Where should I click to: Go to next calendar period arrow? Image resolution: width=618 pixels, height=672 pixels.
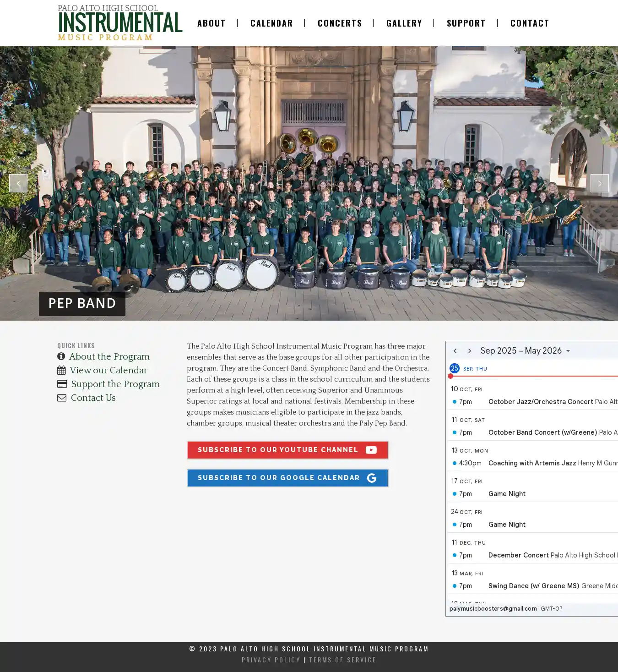469,351
